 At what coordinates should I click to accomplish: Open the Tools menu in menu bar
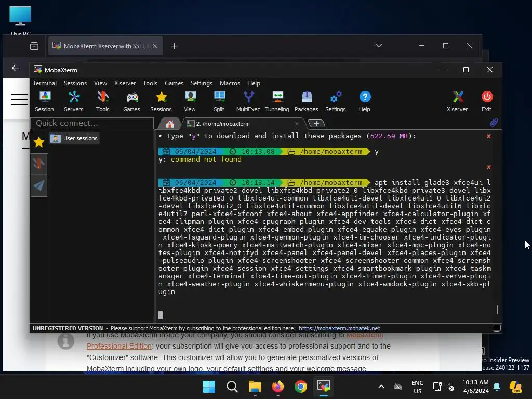coord(150,83)
